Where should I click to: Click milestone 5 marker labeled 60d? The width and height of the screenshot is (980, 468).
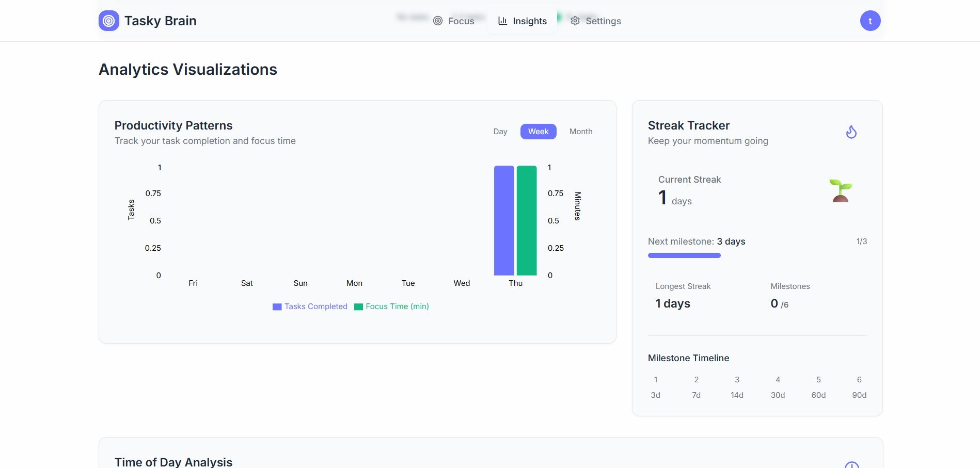click(x=818, y=387)
